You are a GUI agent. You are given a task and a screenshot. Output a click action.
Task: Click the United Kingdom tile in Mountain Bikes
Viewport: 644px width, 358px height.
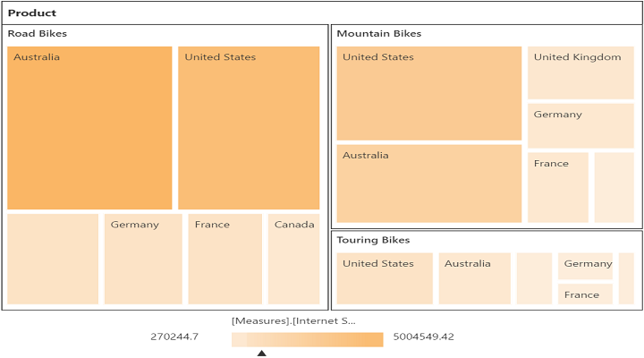click(580, 73)
